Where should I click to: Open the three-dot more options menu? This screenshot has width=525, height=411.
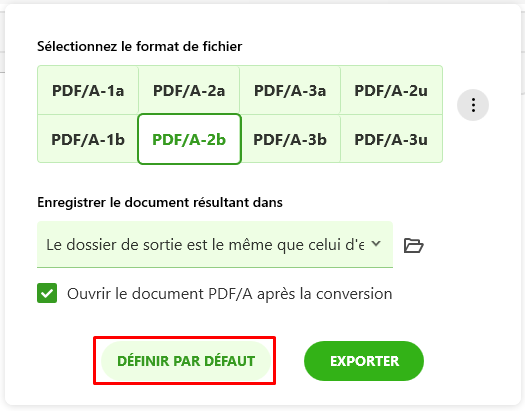[473, 105]
